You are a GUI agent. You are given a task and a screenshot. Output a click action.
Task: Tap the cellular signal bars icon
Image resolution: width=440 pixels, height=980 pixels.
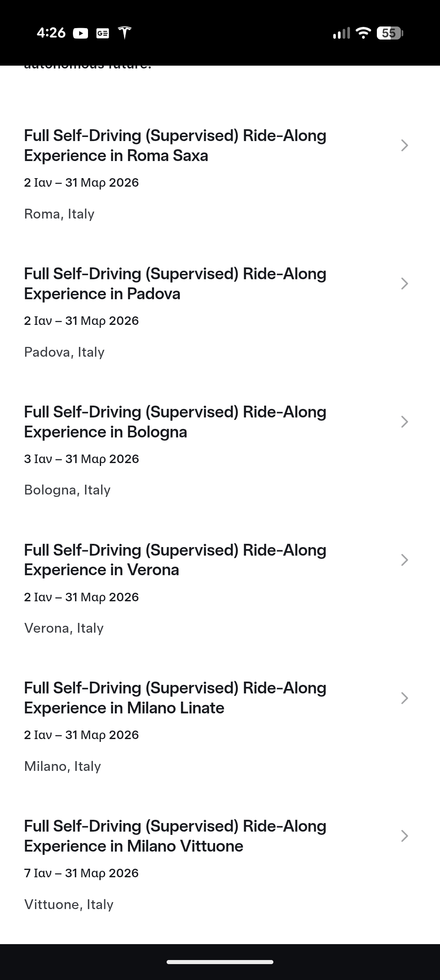click(x=341, y=33)
